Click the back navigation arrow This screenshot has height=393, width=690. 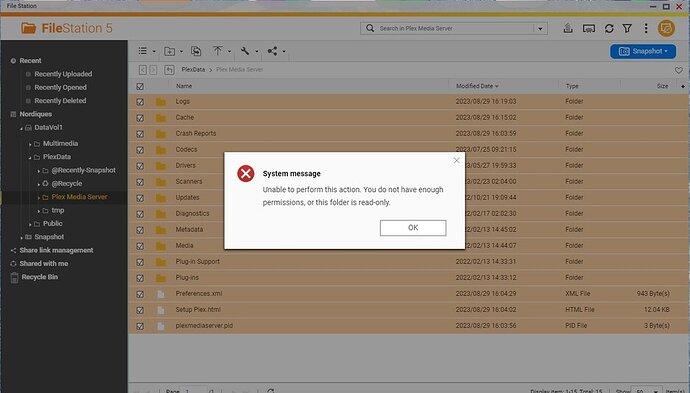click(143, 70)
